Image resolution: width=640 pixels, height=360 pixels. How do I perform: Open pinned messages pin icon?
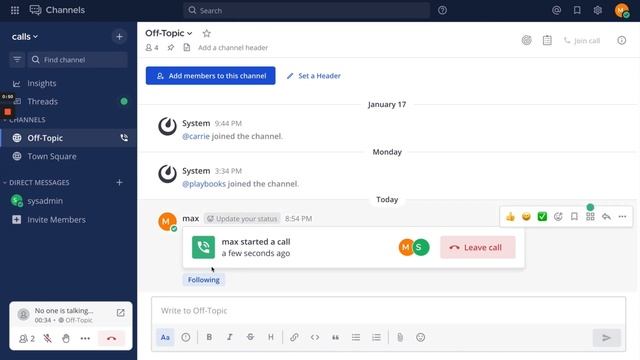pyautogui.click(x=171, y=48)
